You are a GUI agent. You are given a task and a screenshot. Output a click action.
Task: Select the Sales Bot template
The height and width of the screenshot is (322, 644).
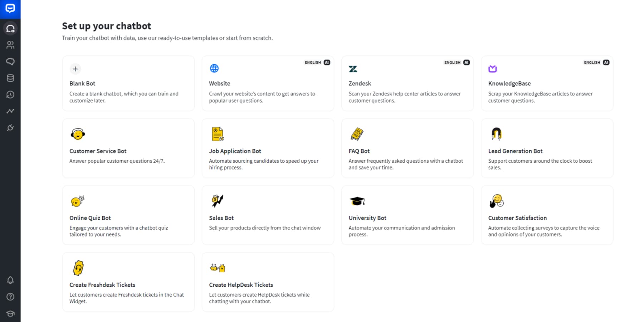(x=268, y=215)
